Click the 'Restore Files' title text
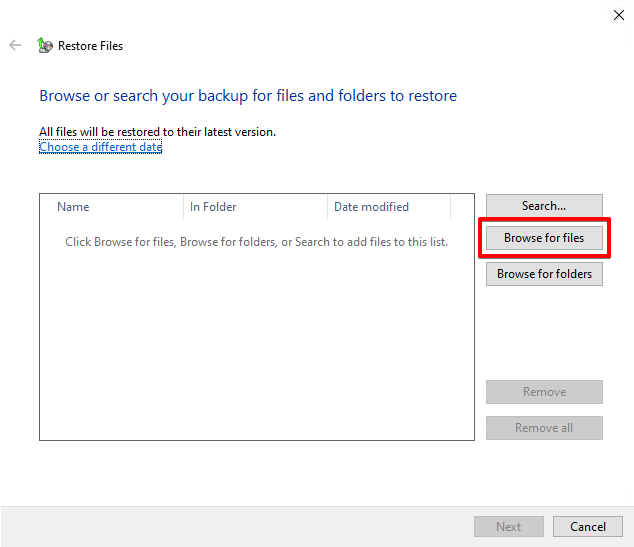Image resolution: width=634 pixels, height=547 pixels. click(90, 46)
